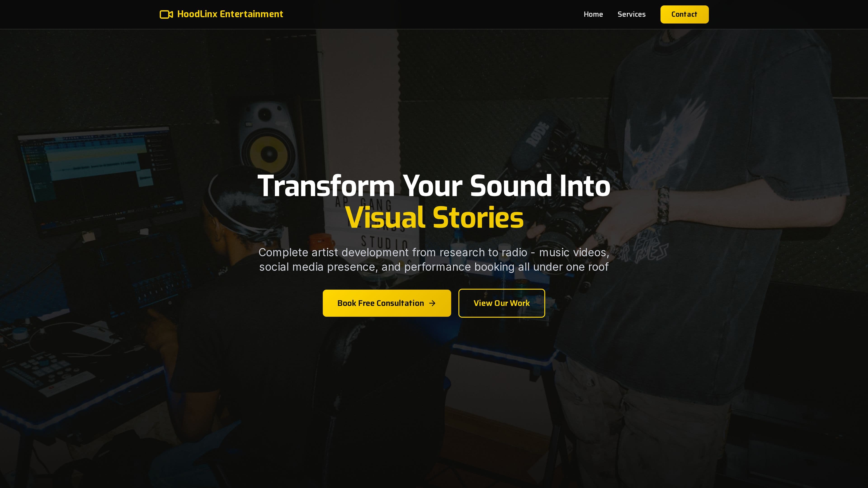Go to the Home nav item
Screen dimensions: 868x488
[x=593, y=14]
